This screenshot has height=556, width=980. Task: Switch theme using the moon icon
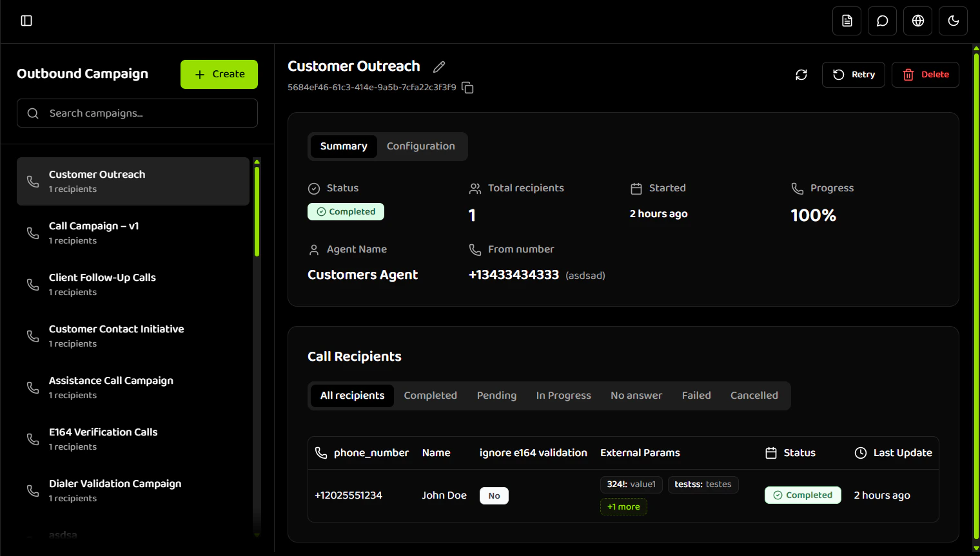[x=953, y=21]
